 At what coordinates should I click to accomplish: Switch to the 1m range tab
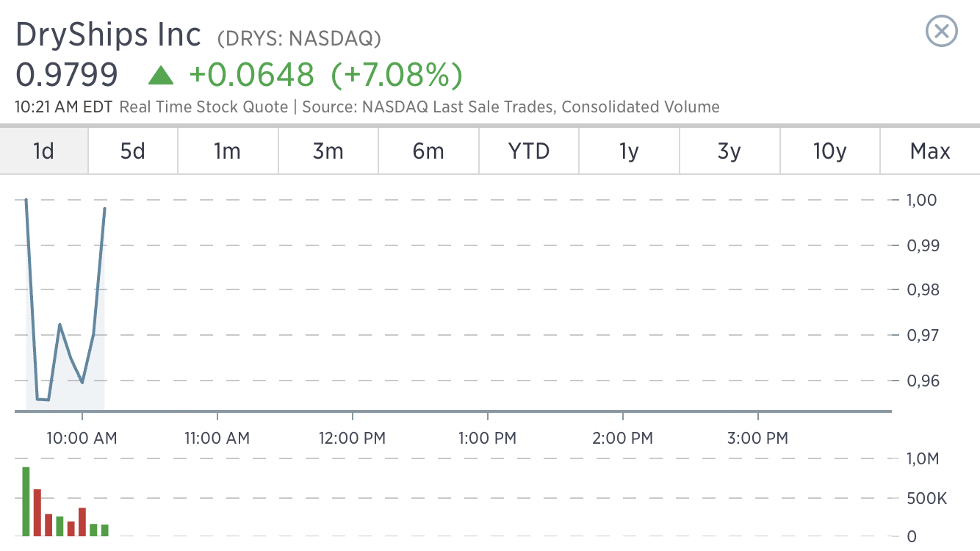228,151
